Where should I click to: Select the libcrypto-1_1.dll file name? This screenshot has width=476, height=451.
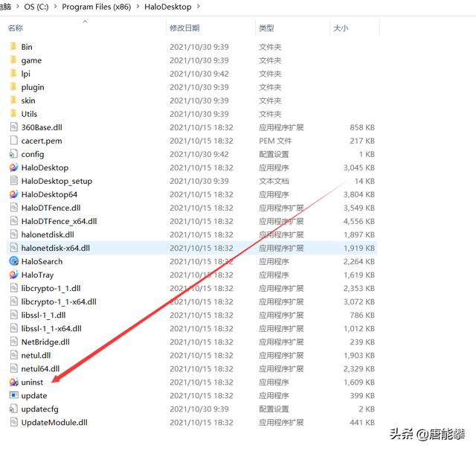click(51, 288)
